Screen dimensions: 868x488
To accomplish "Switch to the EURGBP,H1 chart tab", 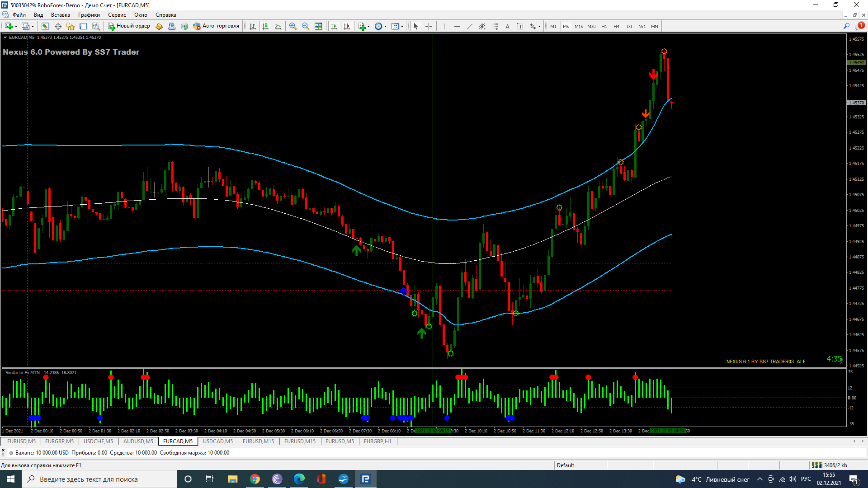I will tap(377, 441).
